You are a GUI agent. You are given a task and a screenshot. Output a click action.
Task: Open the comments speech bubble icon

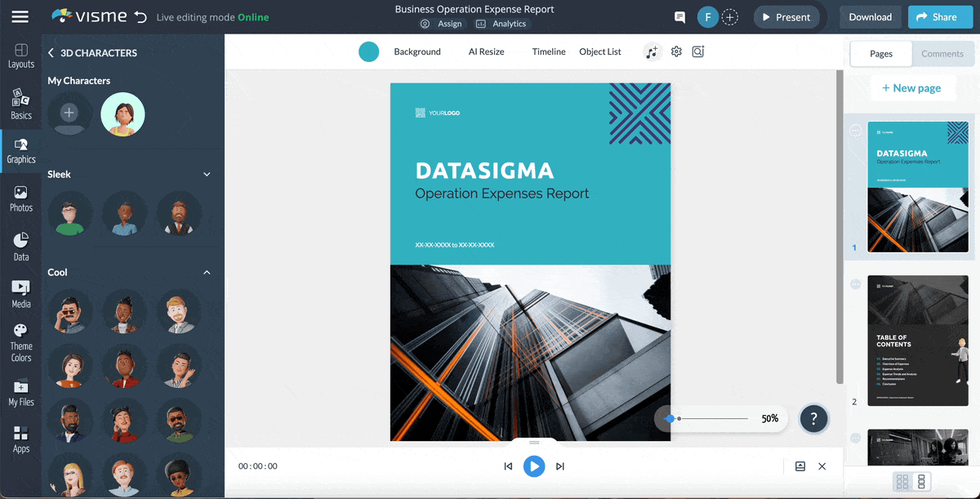click(679, 17)
